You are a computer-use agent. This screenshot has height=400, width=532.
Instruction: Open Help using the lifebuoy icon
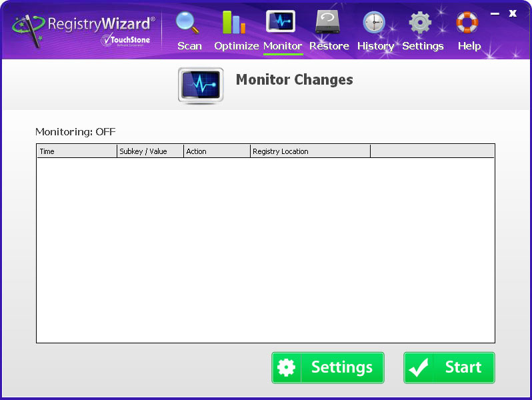coord(467,23)
